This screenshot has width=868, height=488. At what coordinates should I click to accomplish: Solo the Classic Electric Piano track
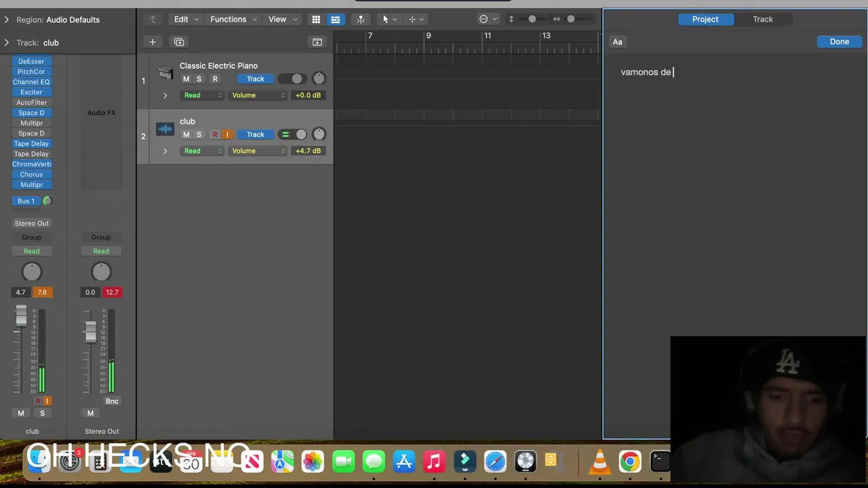199,79
